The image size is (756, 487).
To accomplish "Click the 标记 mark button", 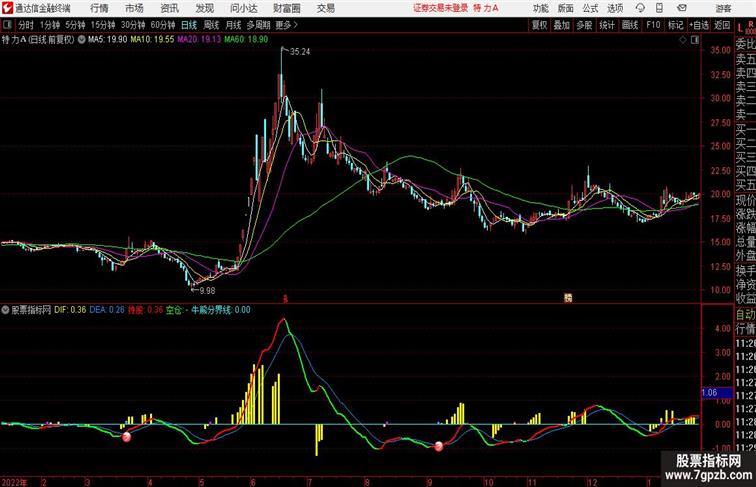I will point(675,25).
